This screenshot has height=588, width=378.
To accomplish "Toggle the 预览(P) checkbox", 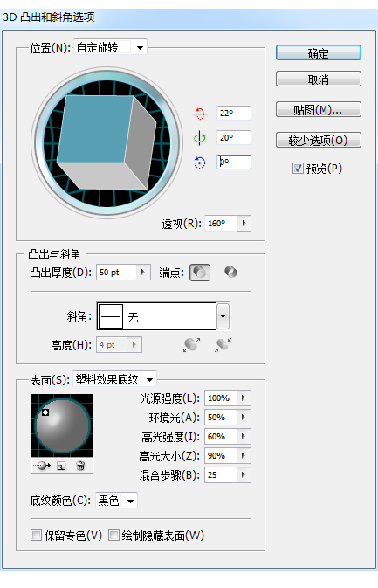I will pos(298,169).
